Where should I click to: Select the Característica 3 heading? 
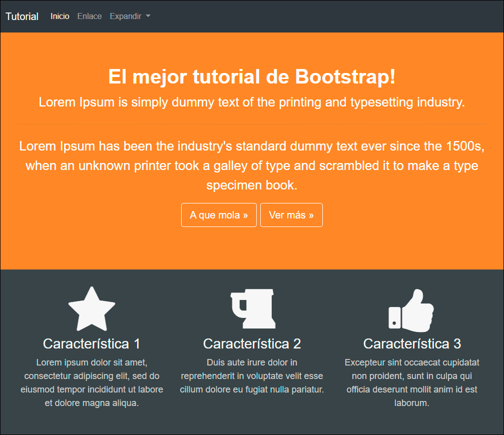[412, 344]
